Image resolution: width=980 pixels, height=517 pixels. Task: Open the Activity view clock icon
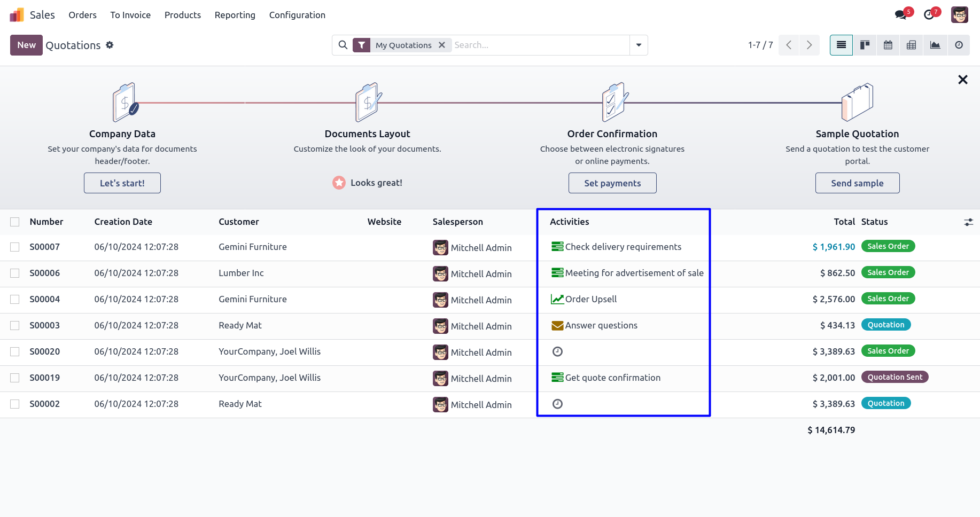(x=959, y=45)
